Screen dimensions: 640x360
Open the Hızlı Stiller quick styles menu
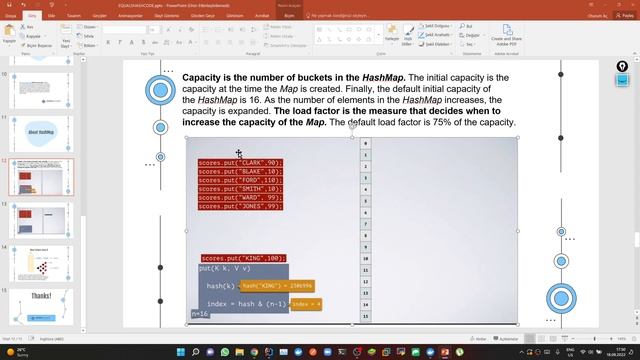(407, 35)
